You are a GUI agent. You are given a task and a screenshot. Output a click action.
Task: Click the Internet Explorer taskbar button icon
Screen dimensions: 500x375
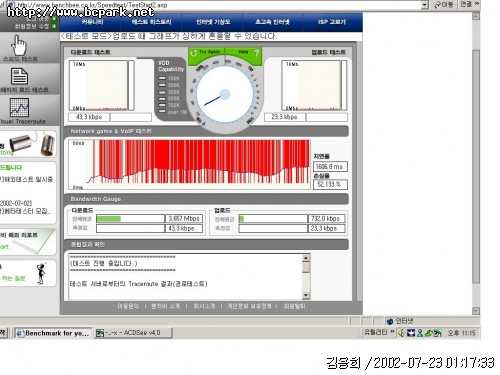pos(20,333)
